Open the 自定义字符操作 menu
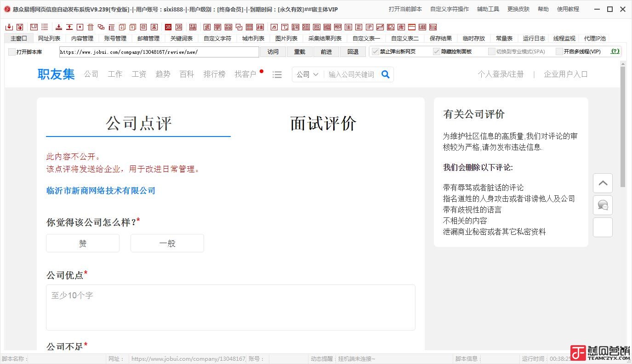 pos(450,9)
